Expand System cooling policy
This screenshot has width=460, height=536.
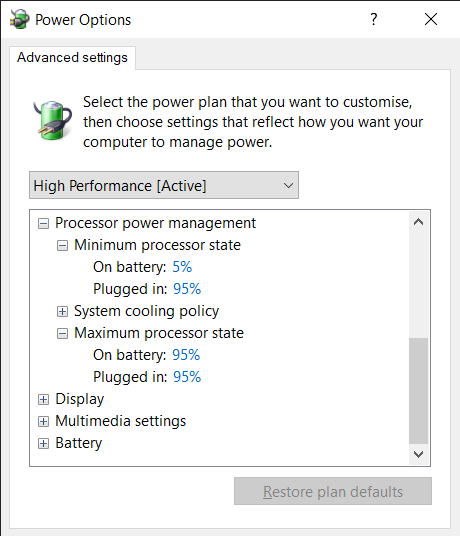coord(62,311)
